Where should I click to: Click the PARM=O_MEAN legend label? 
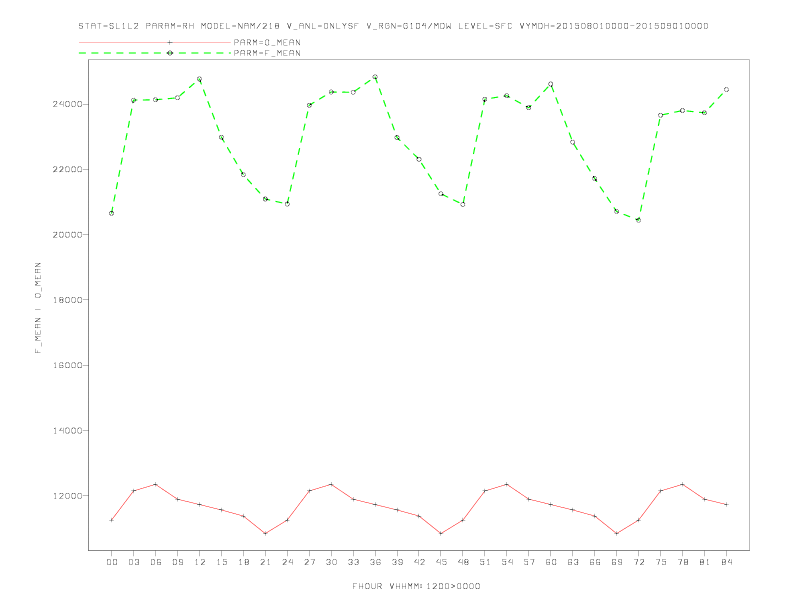(267, 42)
